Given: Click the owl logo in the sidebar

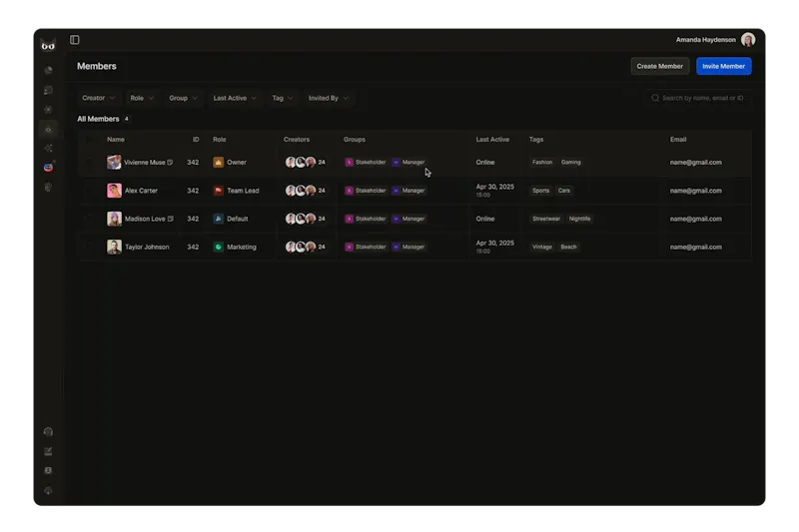Looking at the screenshot, I should [48, 46].
